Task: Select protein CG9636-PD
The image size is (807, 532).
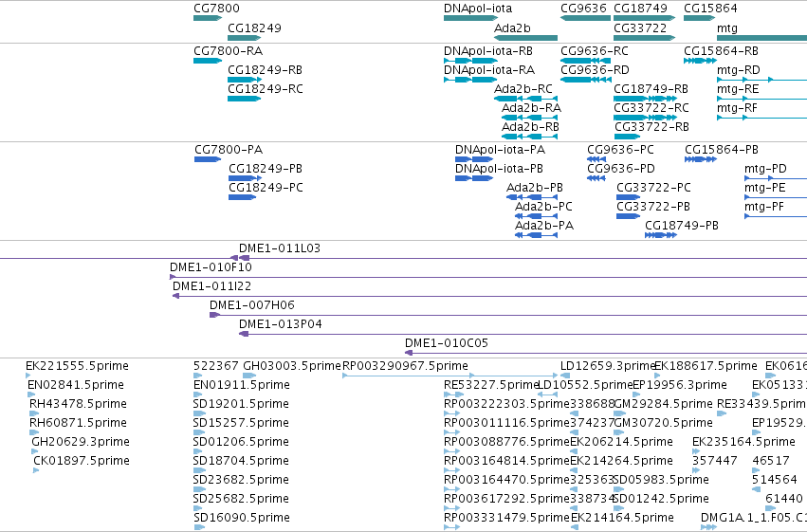Action: pyautogui.click(x=596, y=178)
